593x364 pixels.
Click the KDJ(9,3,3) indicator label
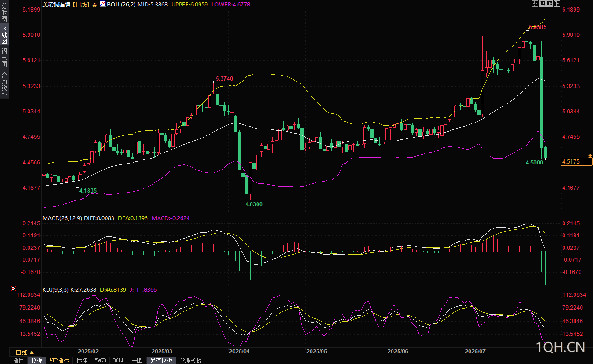coord(55,290)
